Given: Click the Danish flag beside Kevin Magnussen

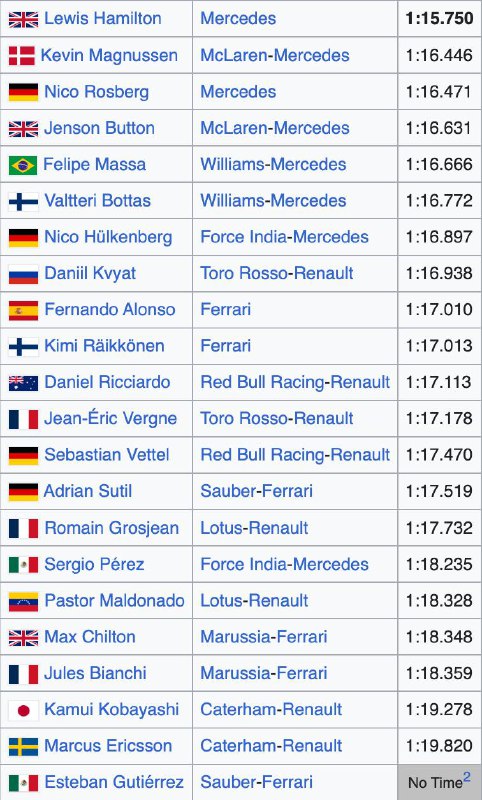Looking at the screenshot, I should [22, 56].
